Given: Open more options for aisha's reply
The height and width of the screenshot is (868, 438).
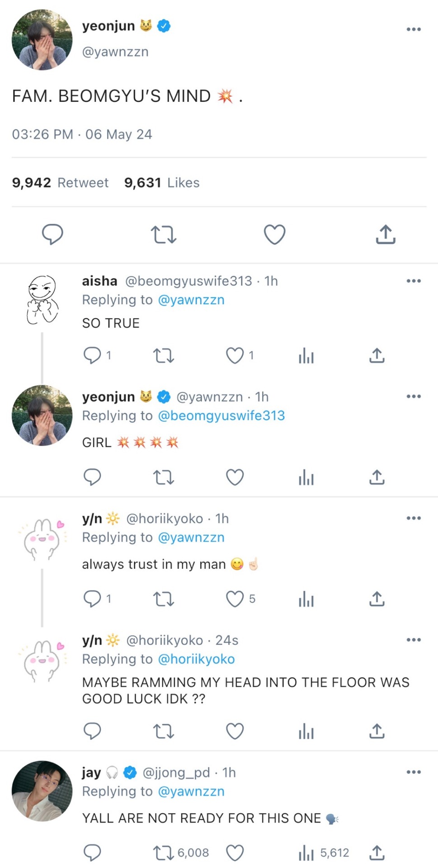Looking at the screenshot, I should pos(413,281).
